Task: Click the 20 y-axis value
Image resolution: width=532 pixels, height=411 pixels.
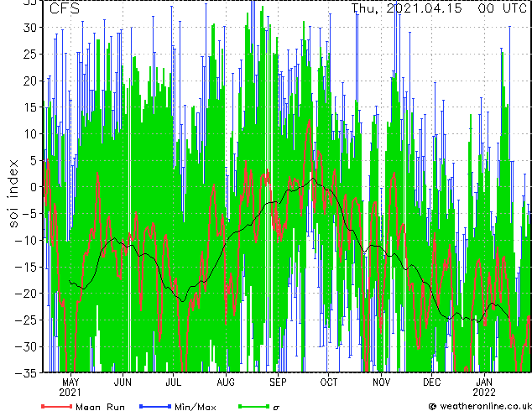Action: pos(31,81)
